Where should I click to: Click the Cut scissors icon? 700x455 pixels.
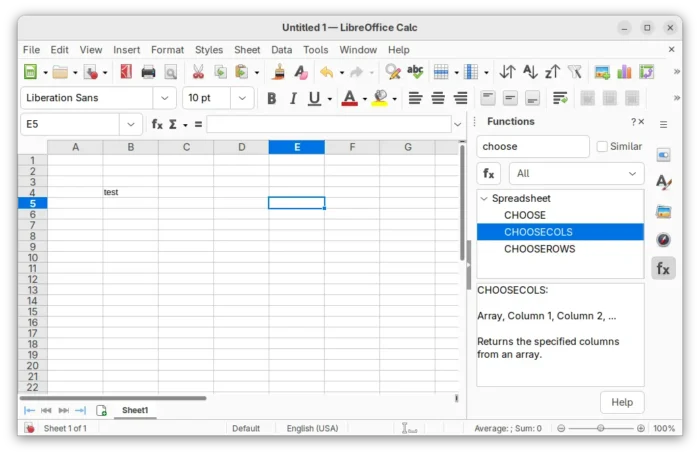198,72
